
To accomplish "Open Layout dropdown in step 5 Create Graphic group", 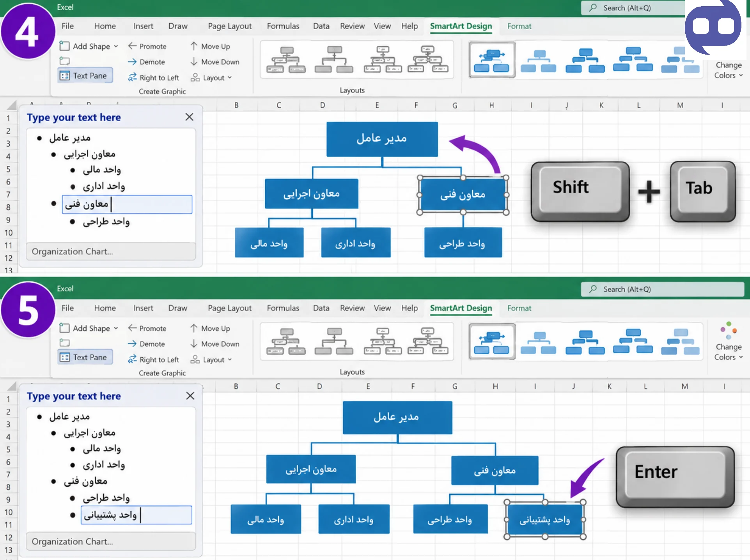I will tap(211, 360).
